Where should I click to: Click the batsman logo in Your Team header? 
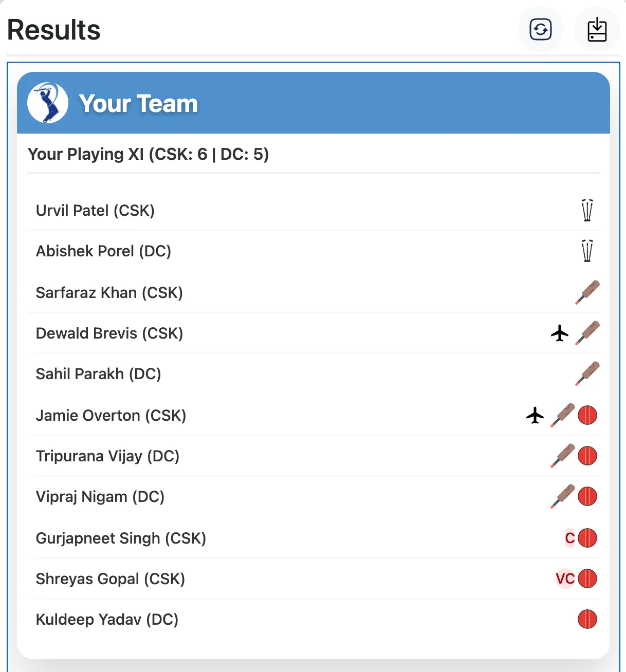(x=49, y=102)
